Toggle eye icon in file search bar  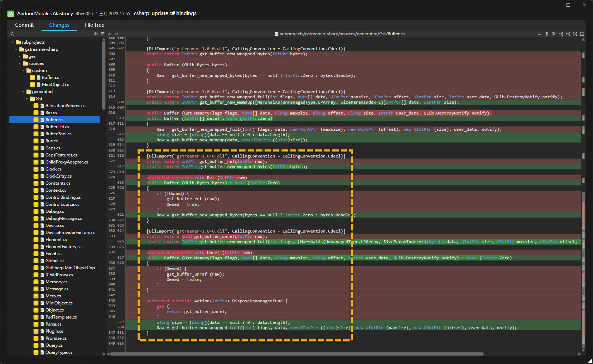(95, 34)
